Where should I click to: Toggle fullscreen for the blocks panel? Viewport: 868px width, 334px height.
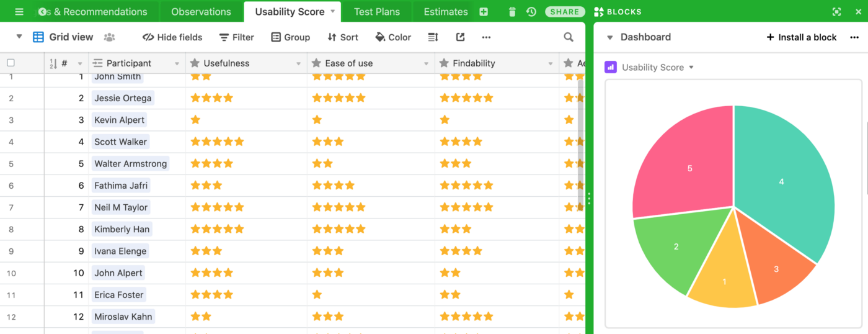tap(836, 12)
